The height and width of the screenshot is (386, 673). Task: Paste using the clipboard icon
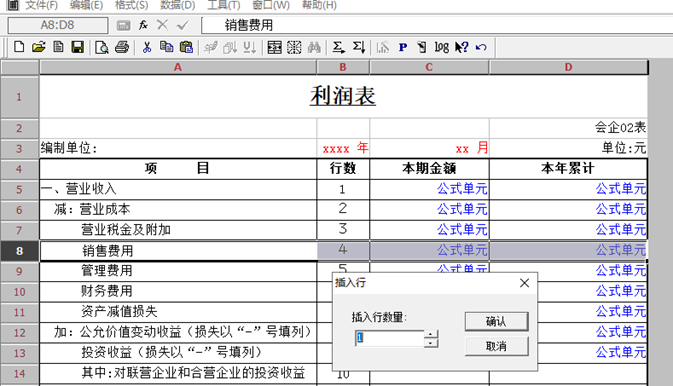click(x=186, y=47)
